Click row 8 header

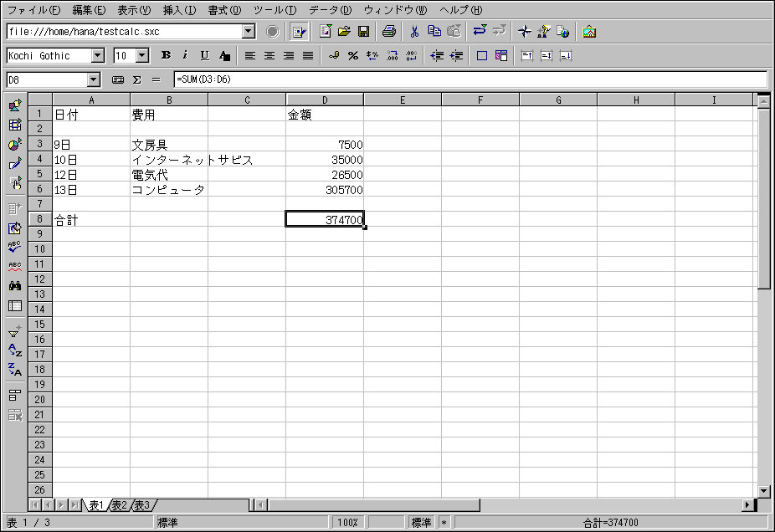click(x=40, y=219)
